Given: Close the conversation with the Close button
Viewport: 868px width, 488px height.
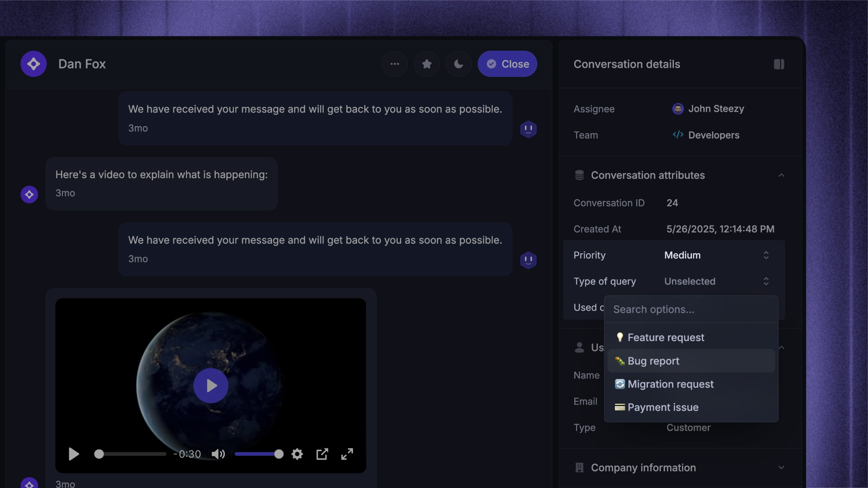Looking at the screenshot, I should pyautogui.click(x=507, y=64).
